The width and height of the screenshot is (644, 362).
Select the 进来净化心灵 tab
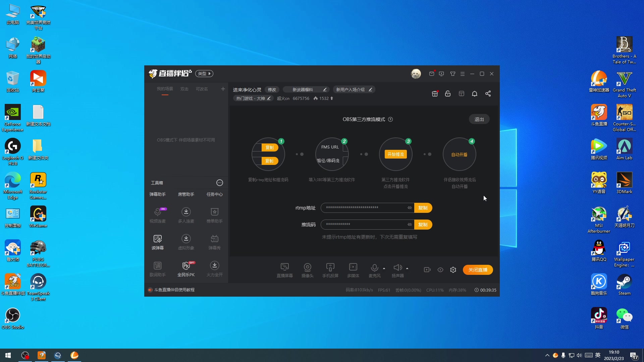pyautogui.click(x=247, y=89)
